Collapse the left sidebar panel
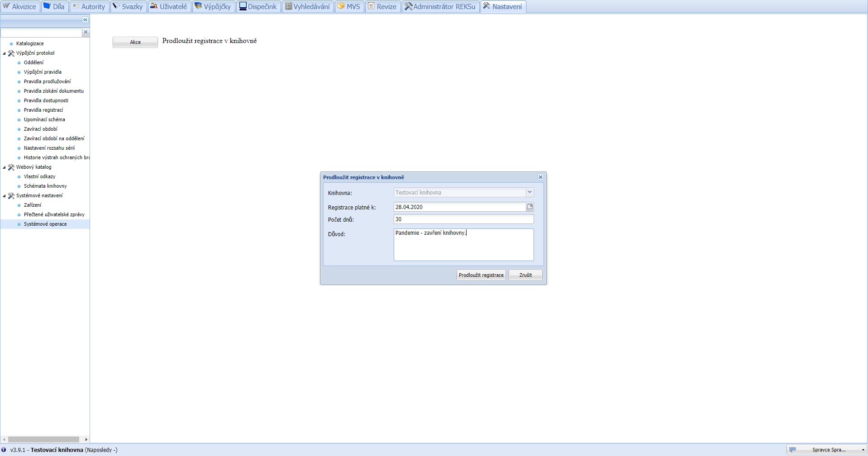The image size is (868, 456). pos(85,20)
